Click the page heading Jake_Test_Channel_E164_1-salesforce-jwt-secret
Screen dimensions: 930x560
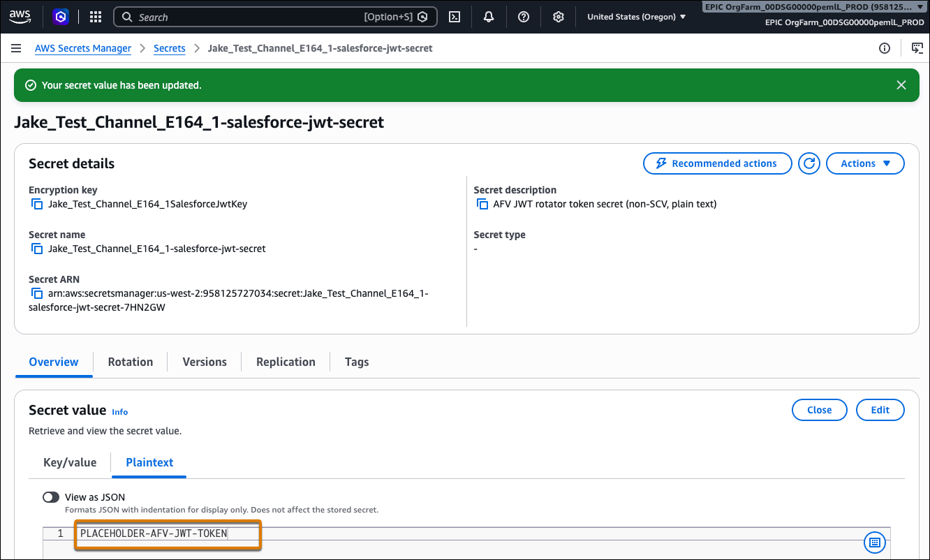(199, 122)
